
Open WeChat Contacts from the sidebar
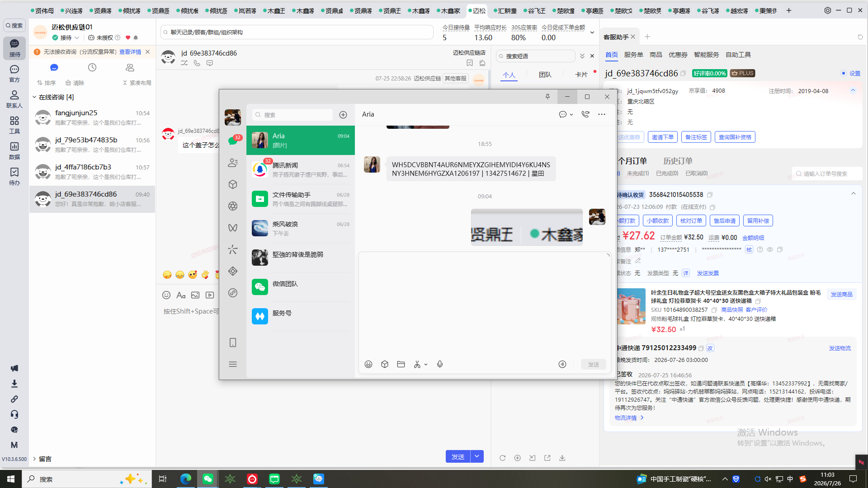point(233,163)
